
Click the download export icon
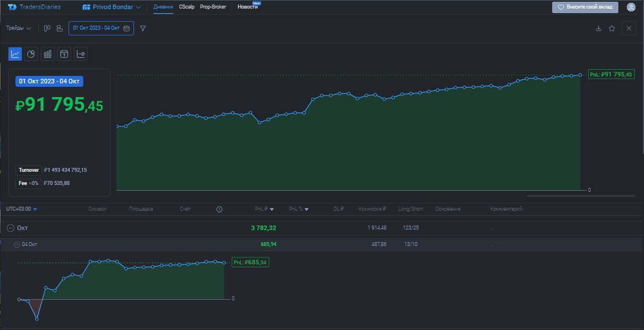click(x=598, y=27)
